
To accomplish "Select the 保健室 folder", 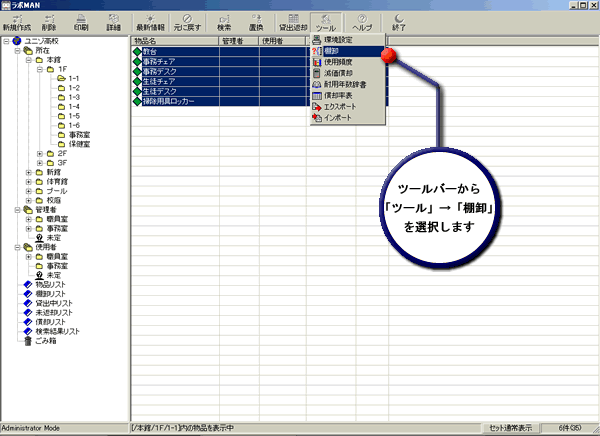I will point(74,144).
